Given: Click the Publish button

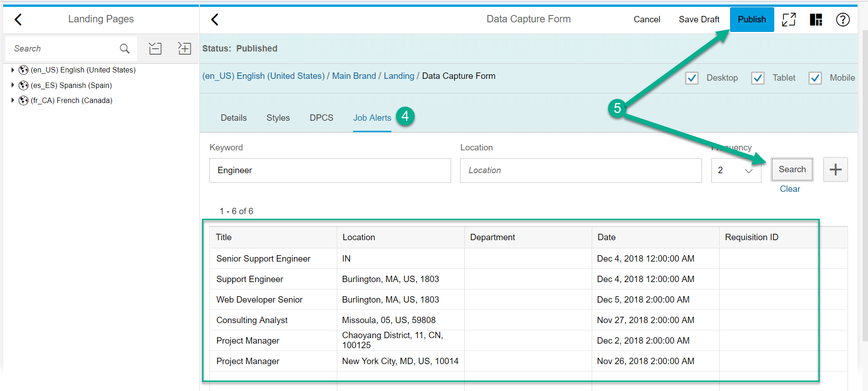Looking at the screenshot, I should (752, 19).
